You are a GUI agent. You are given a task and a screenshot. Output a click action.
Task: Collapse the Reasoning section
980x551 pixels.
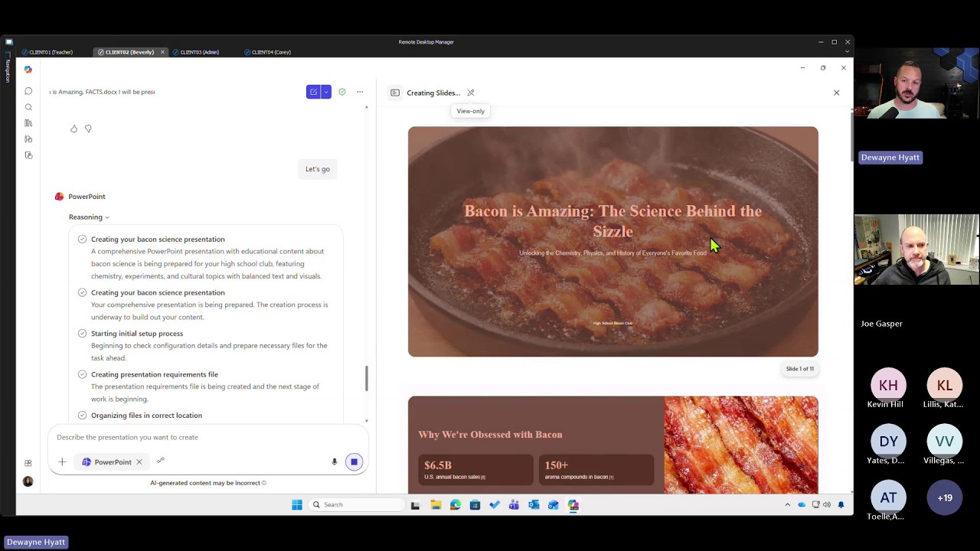coord(89,217)
